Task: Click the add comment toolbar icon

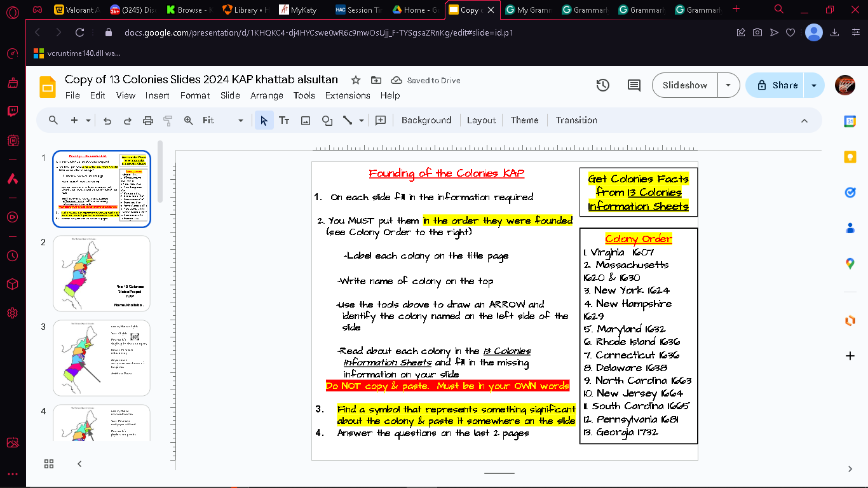Action: [x=381, y=121]
